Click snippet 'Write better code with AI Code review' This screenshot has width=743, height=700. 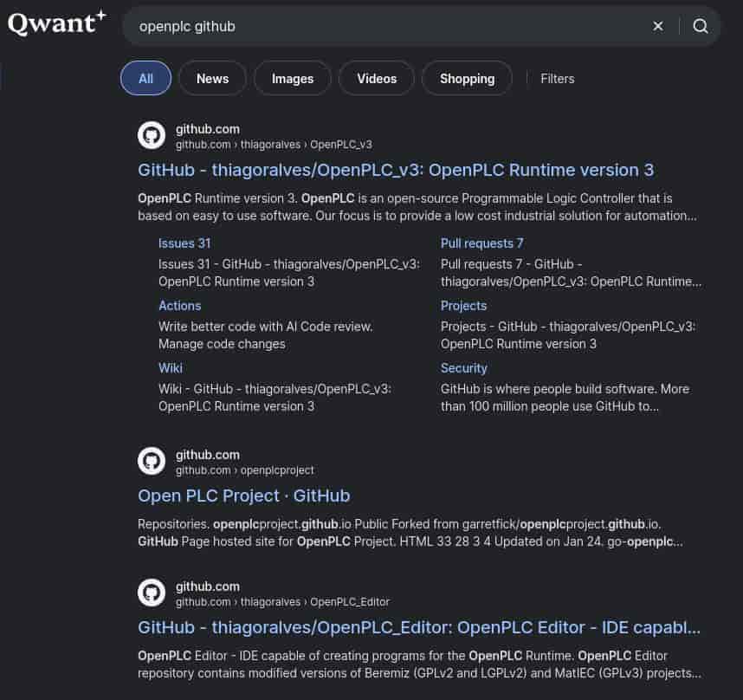point(266,335)
